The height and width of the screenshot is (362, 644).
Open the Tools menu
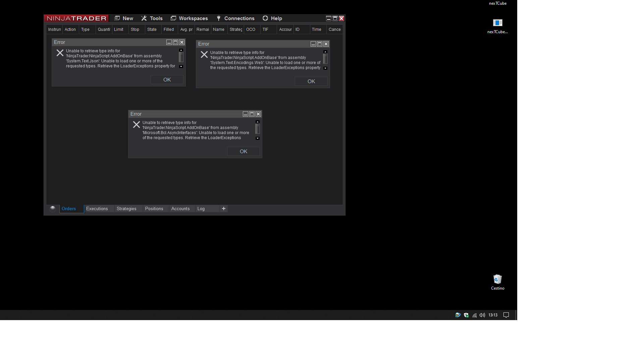pyautogui.click(x=152, y=18)
